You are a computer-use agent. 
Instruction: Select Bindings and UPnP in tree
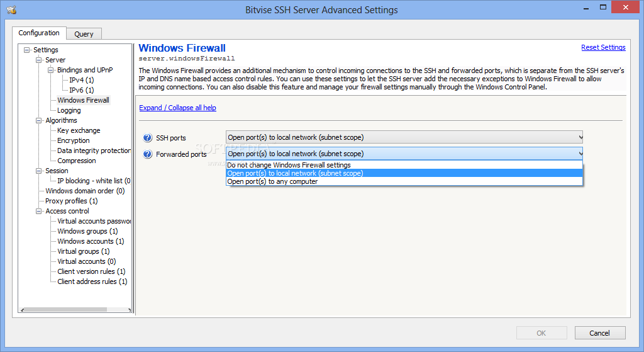click(85, 70)
